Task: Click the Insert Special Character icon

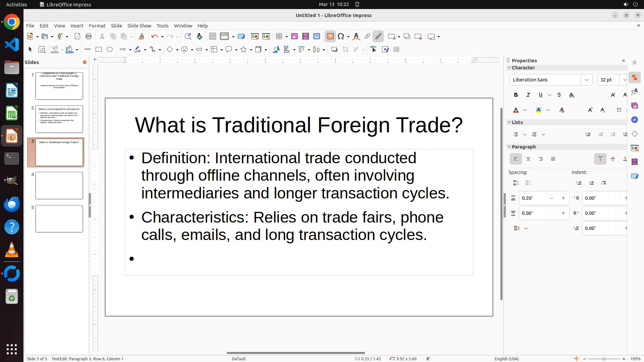Action: coord(341,37)
